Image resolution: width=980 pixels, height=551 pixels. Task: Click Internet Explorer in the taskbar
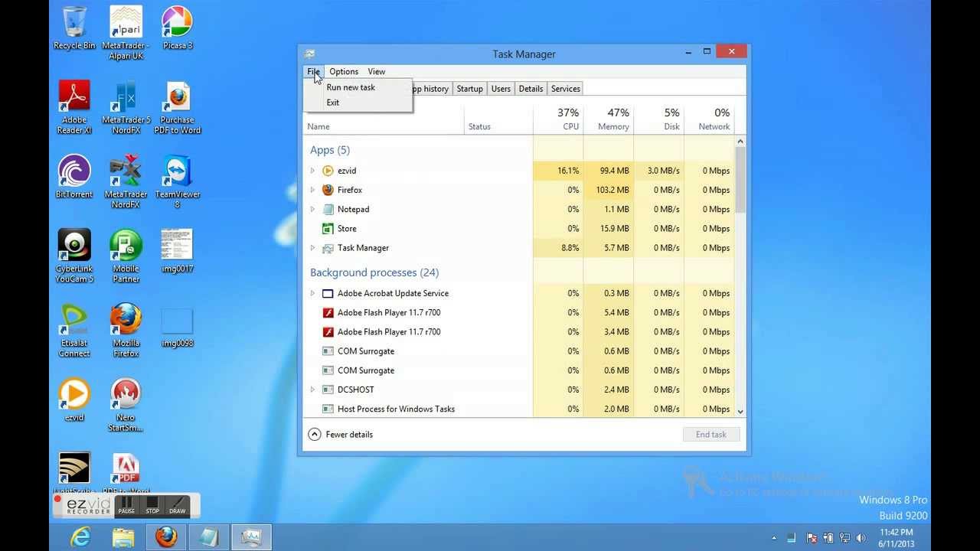80,537
